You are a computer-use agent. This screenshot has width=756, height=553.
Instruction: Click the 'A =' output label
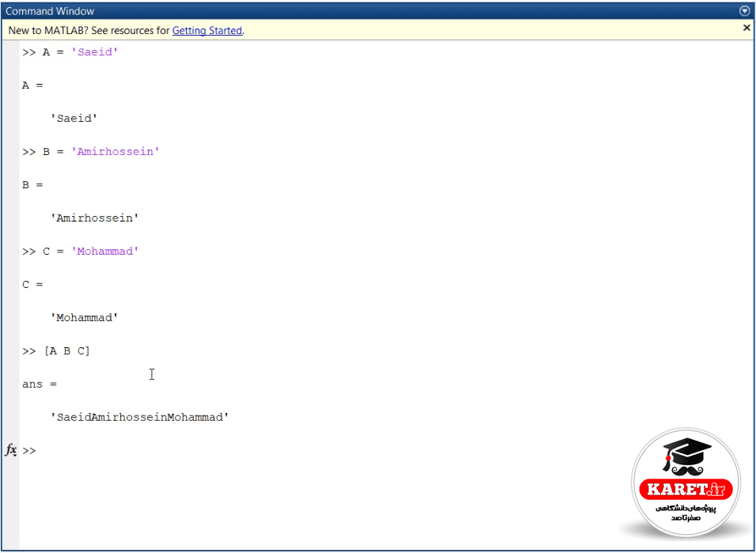[32, 85]
